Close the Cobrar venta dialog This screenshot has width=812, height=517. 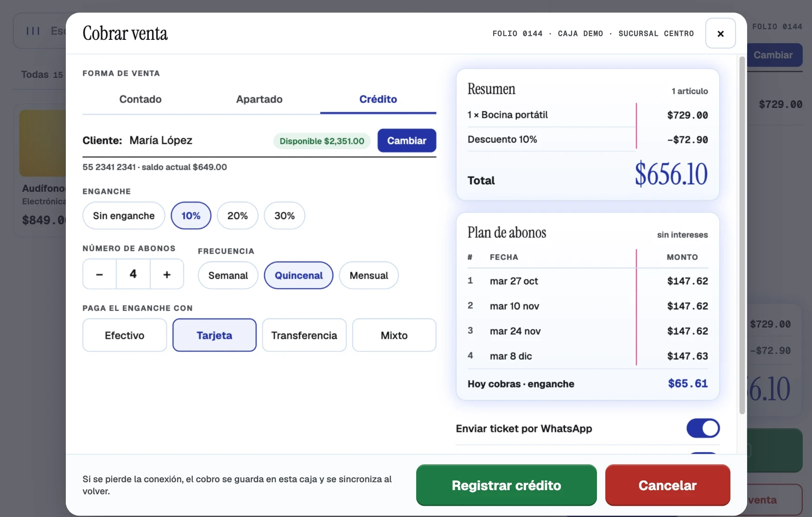(720, 33)
